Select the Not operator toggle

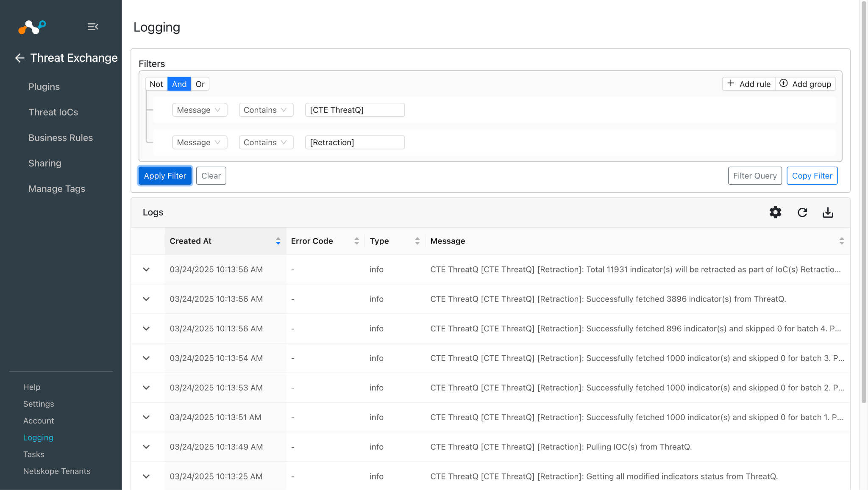click(156, 84)
